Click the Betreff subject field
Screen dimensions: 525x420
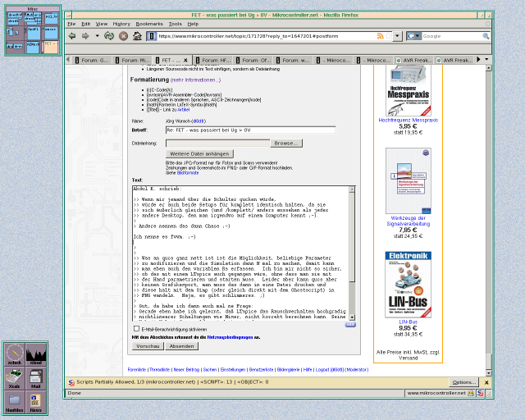[x=250, y=130]
